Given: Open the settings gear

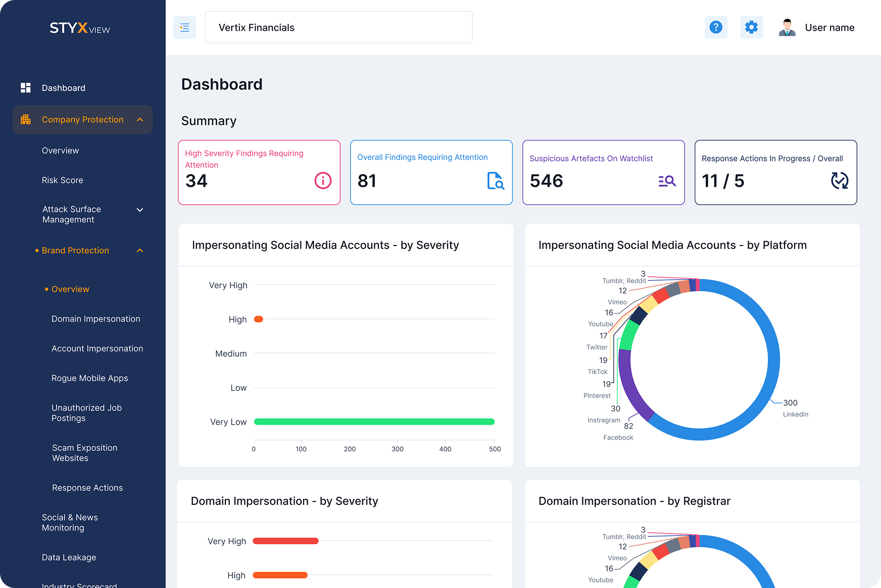Looking at the screenshot, I should (x=751, y=27).
